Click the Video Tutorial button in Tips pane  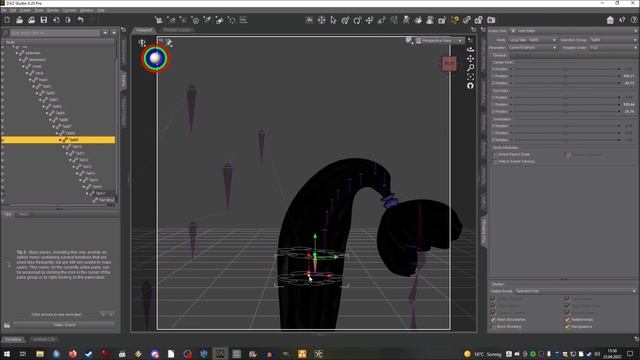coord(64,325)
